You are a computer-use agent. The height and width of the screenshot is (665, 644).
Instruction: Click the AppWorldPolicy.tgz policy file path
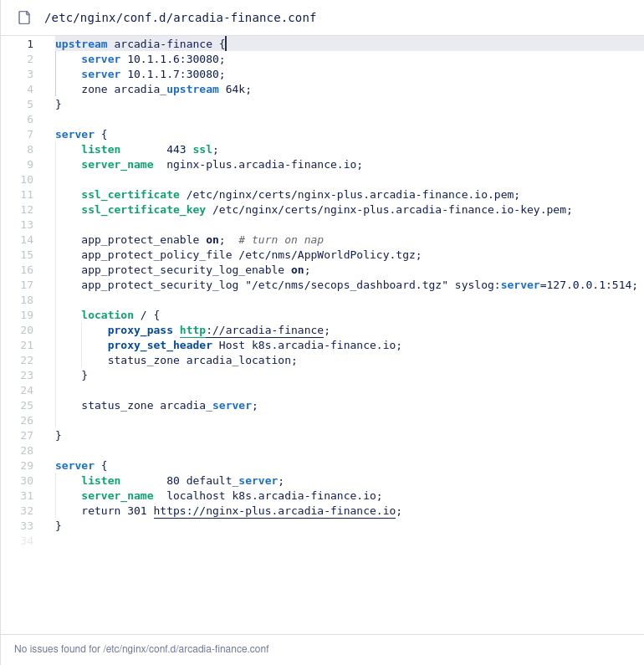click(330, 255)
